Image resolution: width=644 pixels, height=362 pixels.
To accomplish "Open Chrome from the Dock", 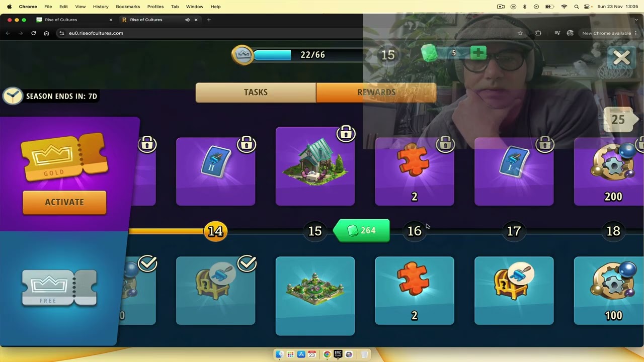I will (327, 354).
